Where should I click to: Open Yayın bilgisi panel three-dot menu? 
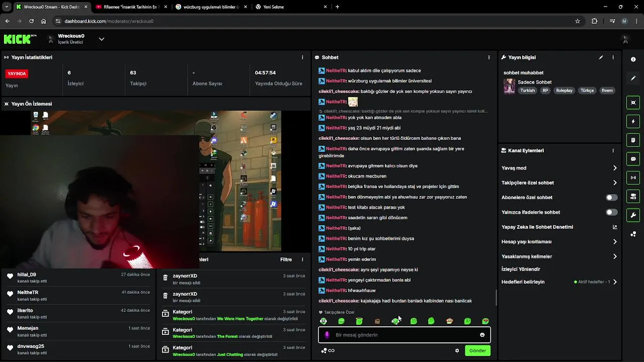613,57
